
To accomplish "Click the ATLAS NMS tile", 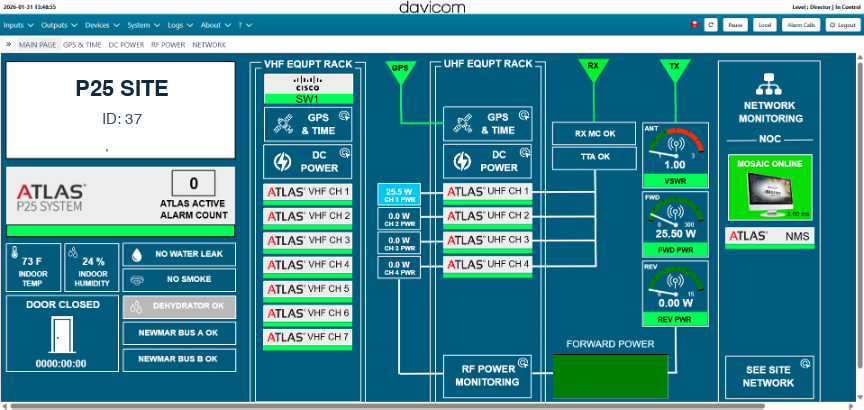I will tap(770, 238).
